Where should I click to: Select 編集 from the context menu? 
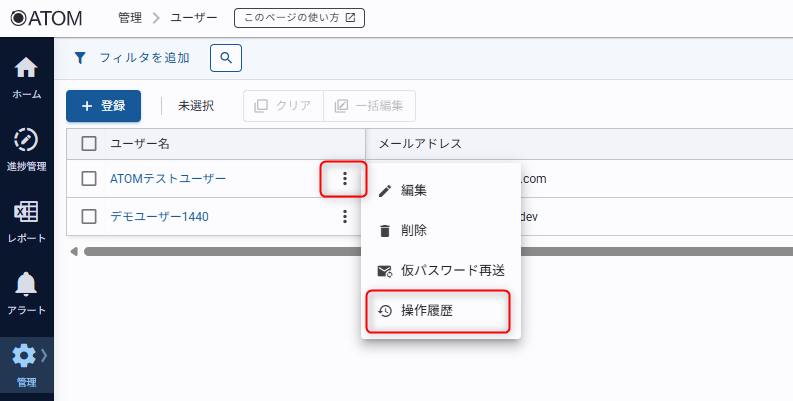[x=414, y=190]
